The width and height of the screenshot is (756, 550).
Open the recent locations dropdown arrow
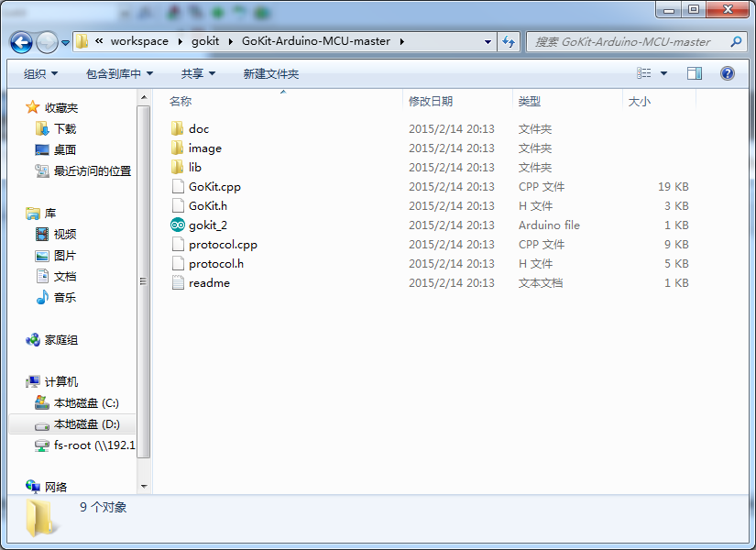pos(66,43)
